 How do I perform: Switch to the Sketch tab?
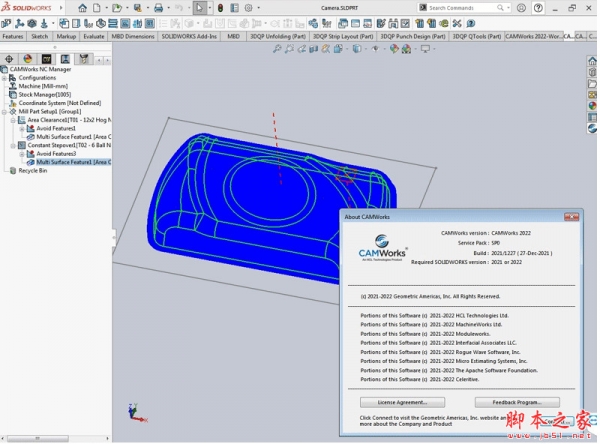point(39,36)
